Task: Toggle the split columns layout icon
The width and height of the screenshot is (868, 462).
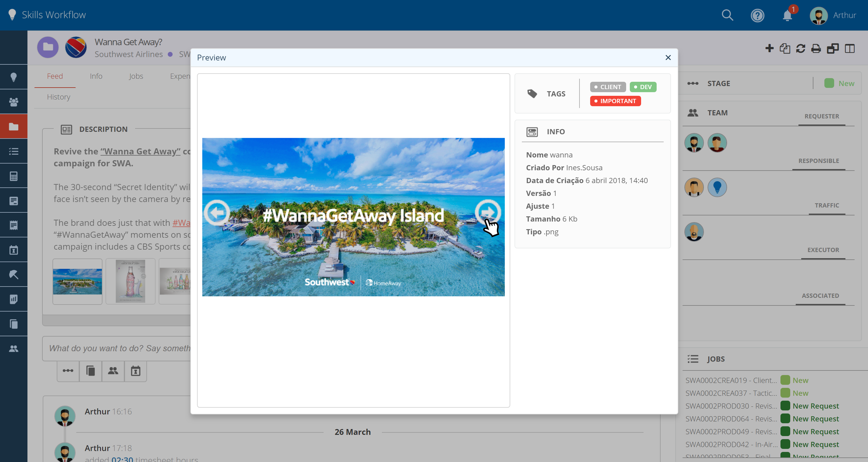Action: tap(849, 49)
